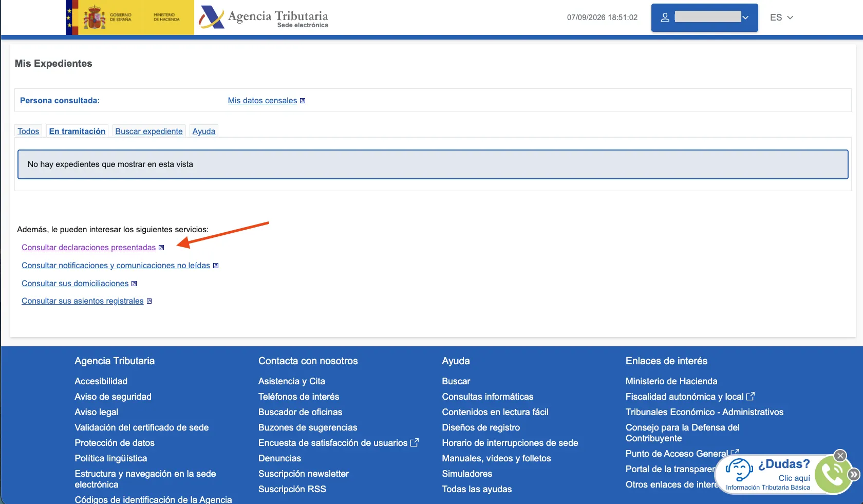Click icon beside Consultar sus domiciliaciones
Viewport: 863px width, 504px height.
134,284
